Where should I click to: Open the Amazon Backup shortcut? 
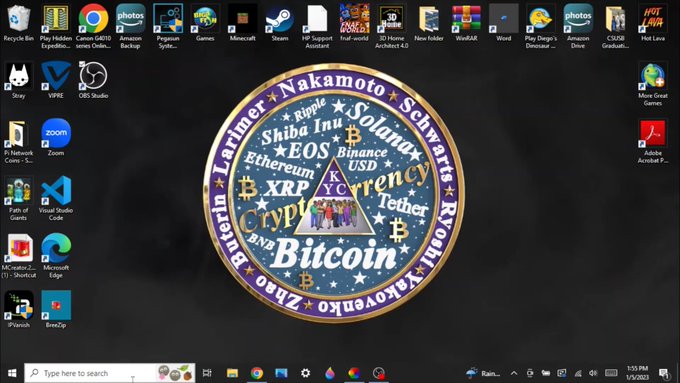[x=131, y=26]
